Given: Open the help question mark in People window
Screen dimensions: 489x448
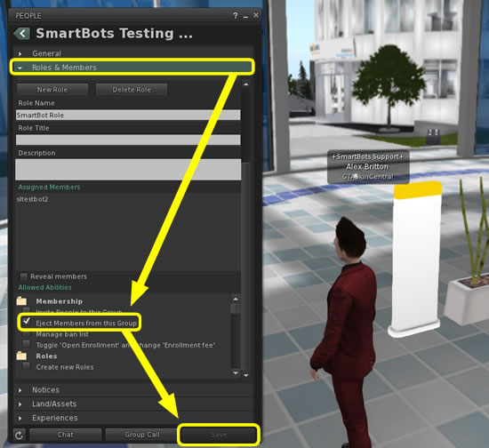Looking at the screenshot, I should tap(235, 16).
